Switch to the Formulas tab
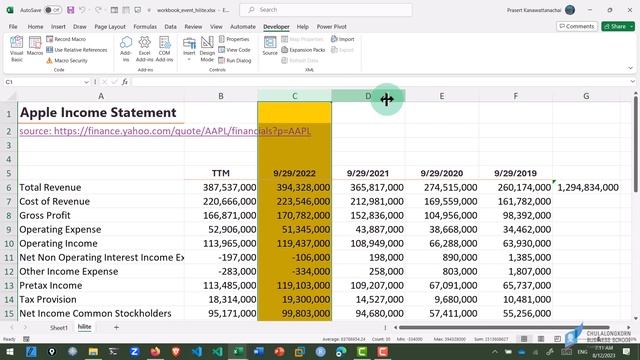This screenshot has width=640, height=360. tap(145, 27)
